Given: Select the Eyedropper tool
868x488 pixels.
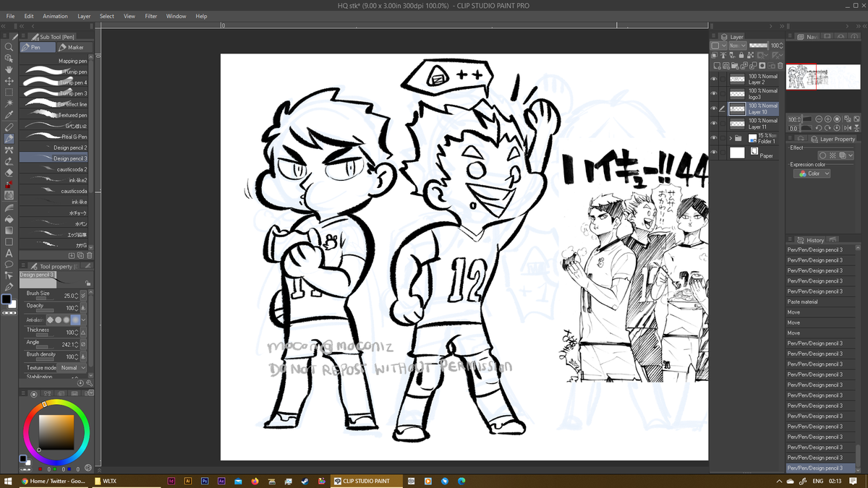Looking at the screenshot, I should (9, 114).
